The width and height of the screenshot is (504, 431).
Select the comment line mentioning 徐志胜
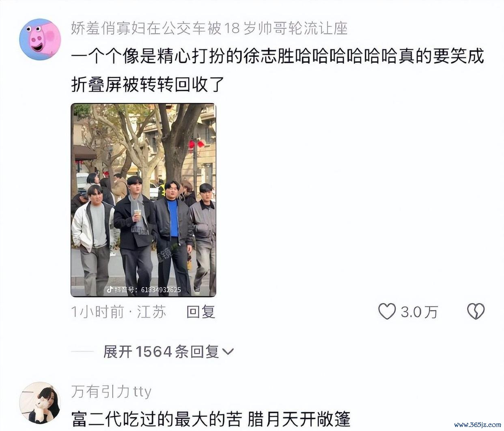(278, 56)
